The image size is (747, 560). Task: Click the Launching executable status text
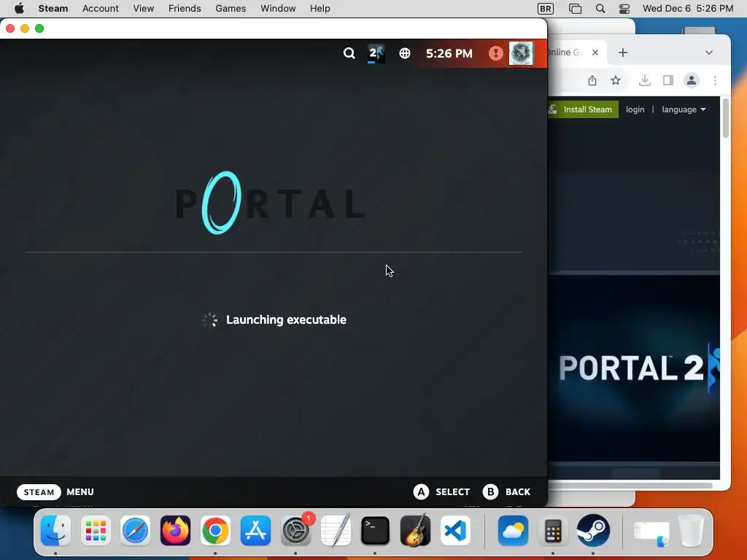tap(286, 319)
